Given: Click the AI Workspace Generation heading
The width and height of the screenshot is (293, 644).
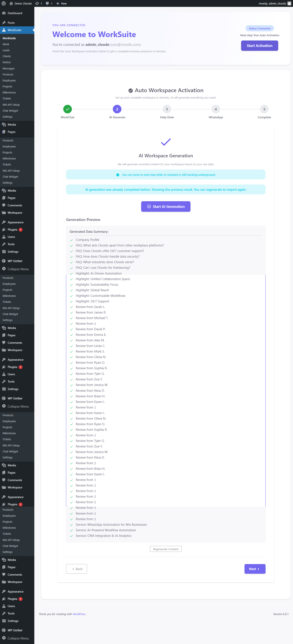Looking at the screenshot, I should 166,156.
